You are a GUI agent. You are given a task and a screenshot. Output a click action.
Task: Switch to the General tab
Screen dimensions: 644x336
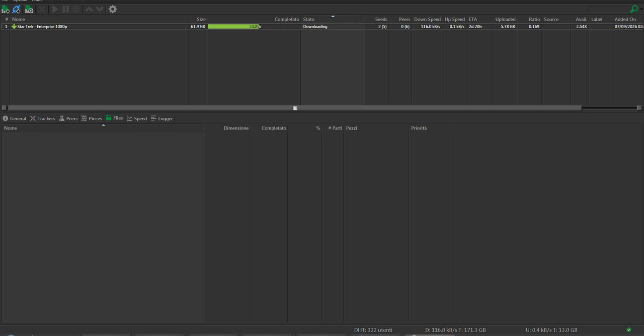[x=14, y=118]
